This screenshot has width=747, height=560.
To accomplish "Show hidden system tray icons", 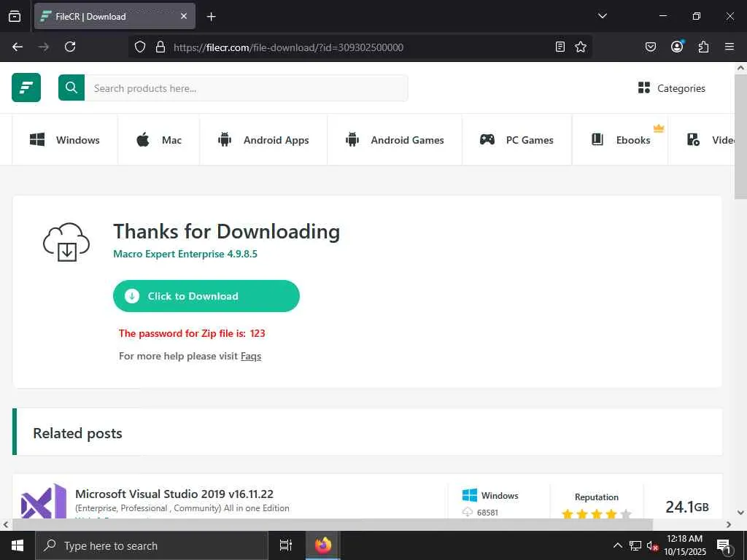I will pos(617,545).
